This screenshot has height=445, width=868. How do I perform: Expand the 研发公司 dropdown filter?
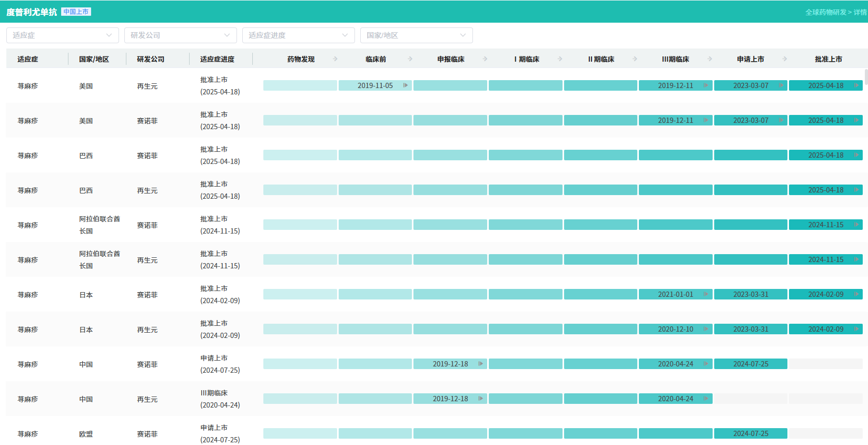[181, 35]
